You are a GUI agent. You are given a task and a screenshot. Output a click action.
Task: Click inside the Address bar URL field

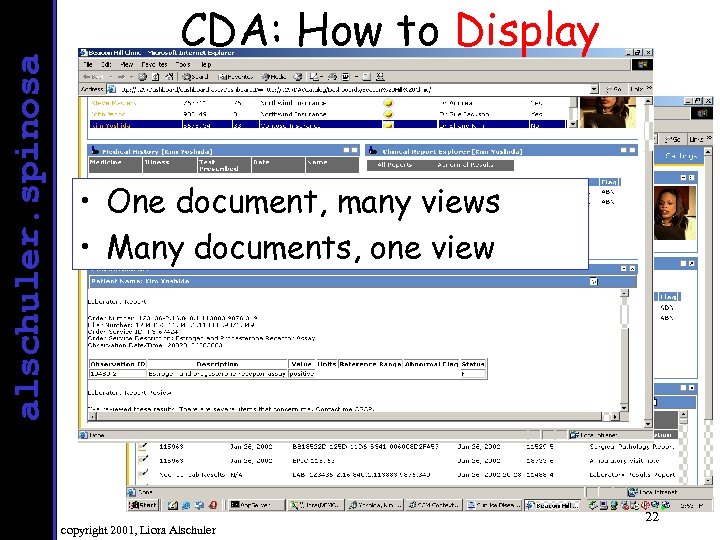point(351,89)
